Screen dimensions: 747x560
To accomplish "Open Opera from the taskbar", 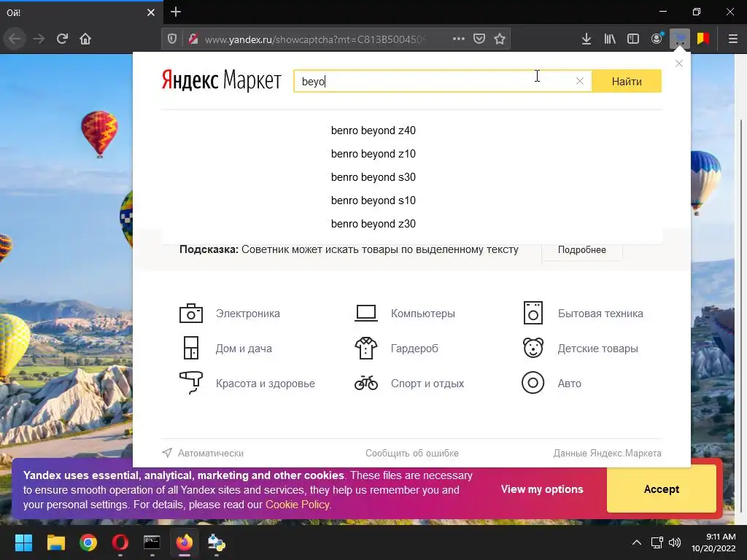I will tap(120, 542).
